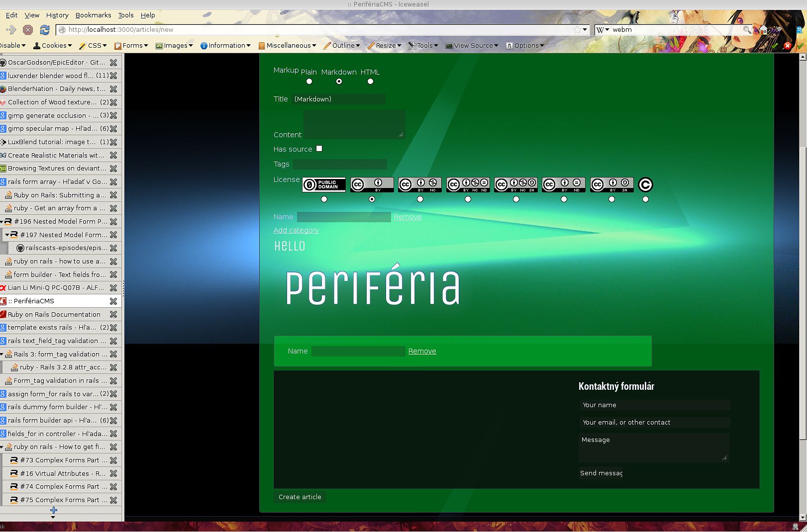The image size is (807, 532).
Task: Click the home icon in the toolbar
Action: tap(763, 30)
